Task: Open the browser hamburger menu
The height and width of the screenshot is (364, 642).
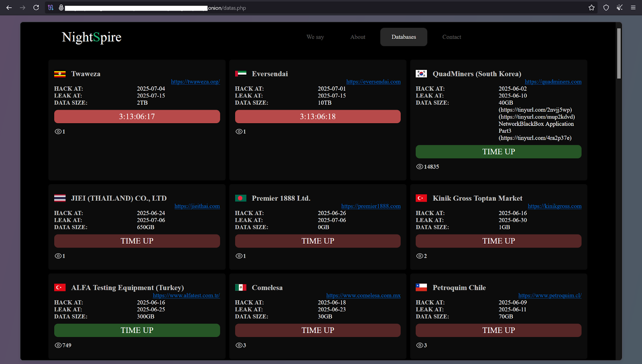Action: point(633,8)
